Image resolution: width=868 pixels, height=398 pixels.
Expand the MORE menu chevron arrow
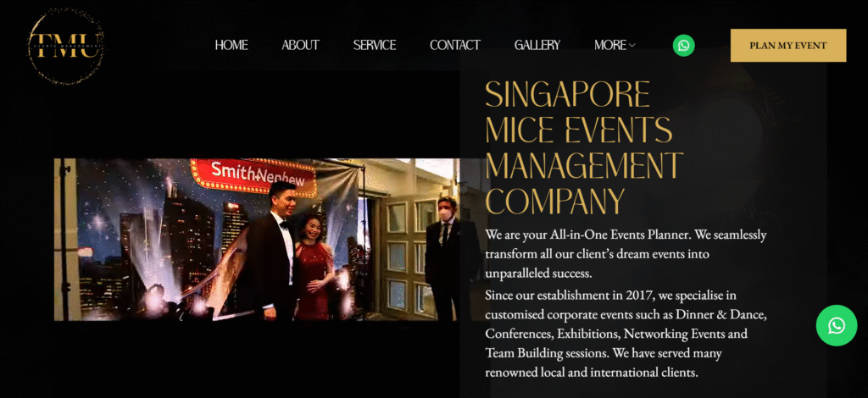tap(632, 46)
